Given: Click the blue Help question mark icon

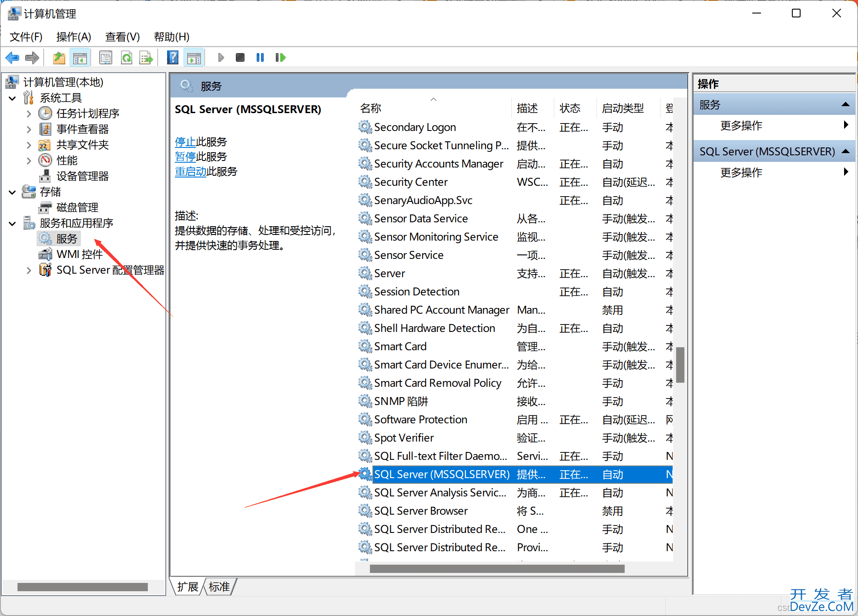Looking at the screenshot, I should point(173,57).
